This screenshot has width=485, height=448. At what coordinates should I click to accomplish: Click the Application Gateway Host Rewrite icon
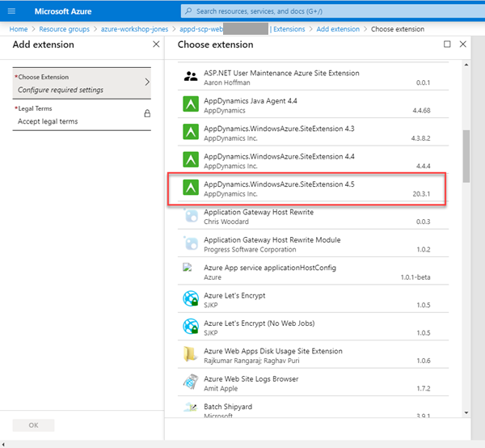click(x=191, y=217)
